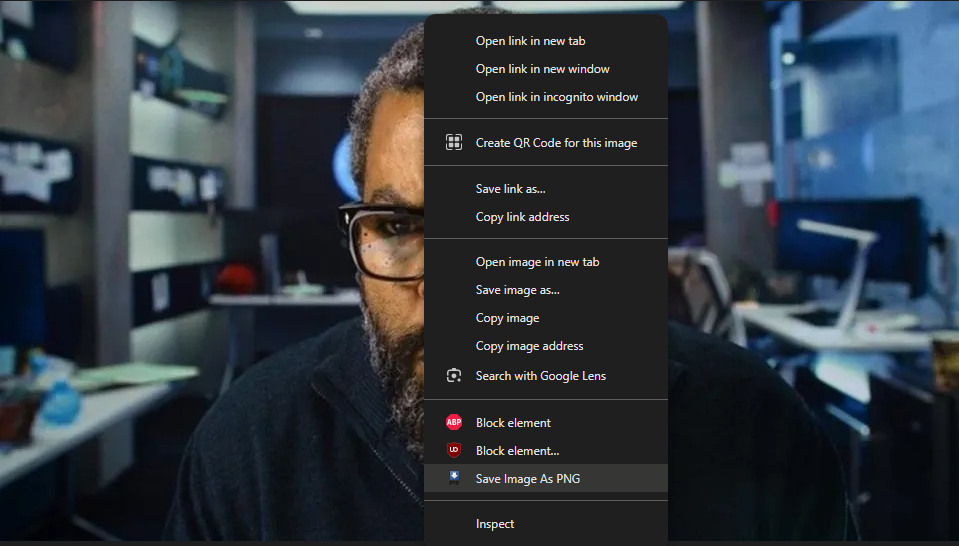Click the Google Lens camera icon
959x546 pixels.
coord(454,375)
